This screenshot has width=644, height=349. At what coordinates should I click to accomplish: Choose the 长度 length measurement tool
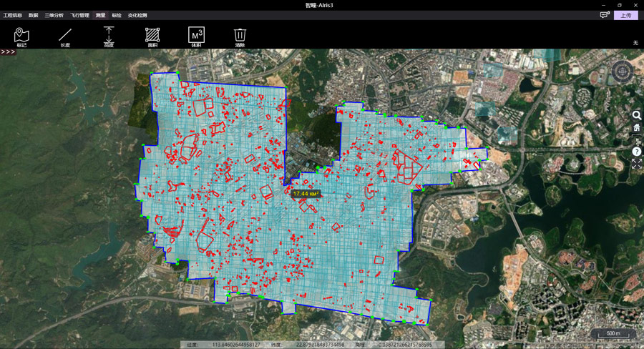[65, 36]
